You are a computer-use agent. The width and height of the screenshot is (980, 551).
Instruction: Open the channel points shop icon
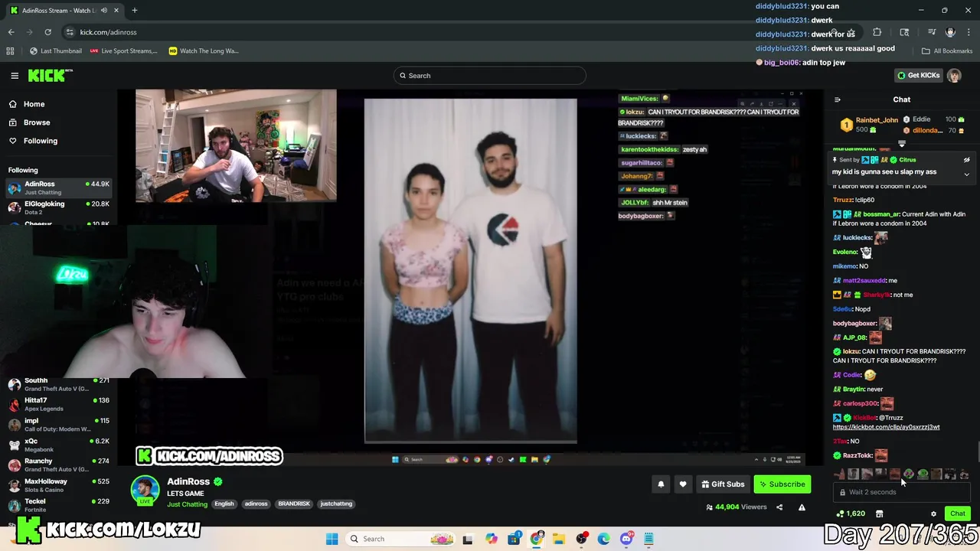879,514
